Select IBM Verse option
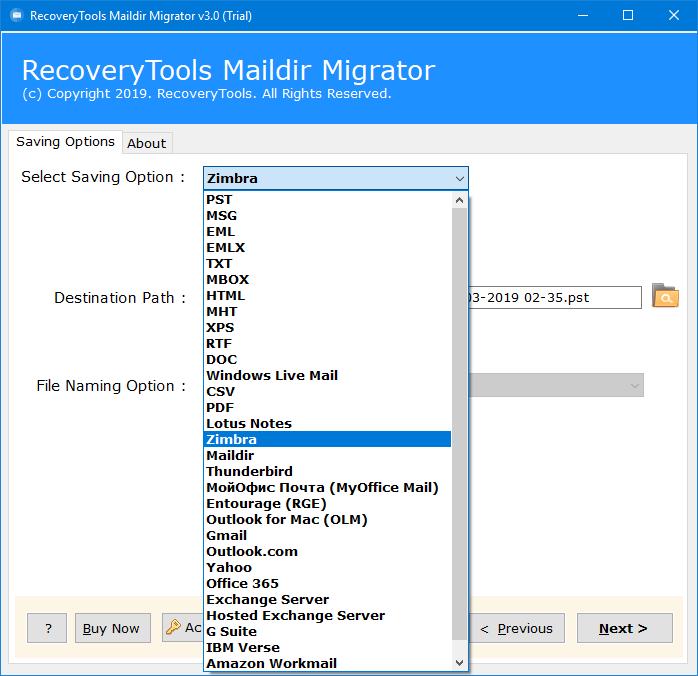Viewport: 698px width, 676px height. (x=327, y=648)
